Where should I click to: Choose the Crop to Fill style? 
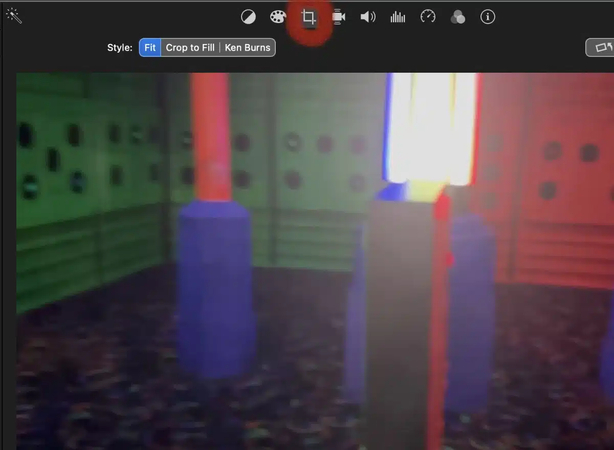pyautogui.click(x=190, y=48)
